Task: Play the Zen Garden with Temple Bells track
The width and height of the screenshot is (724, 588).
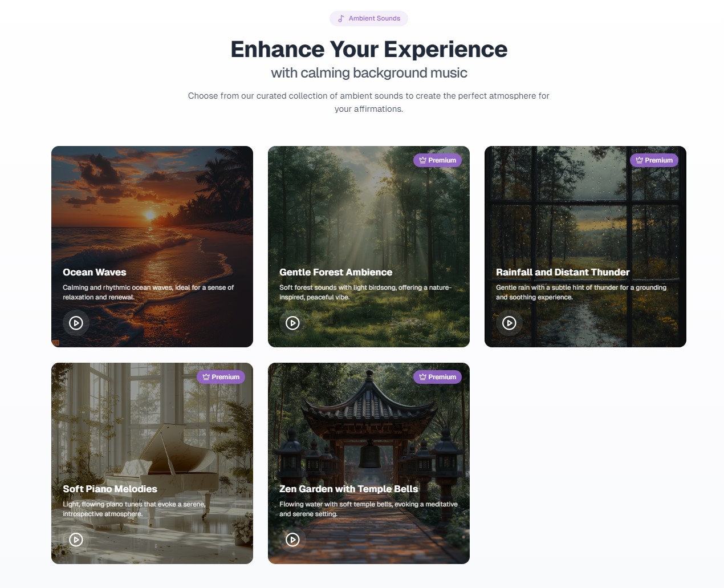Action: (292, 540)
